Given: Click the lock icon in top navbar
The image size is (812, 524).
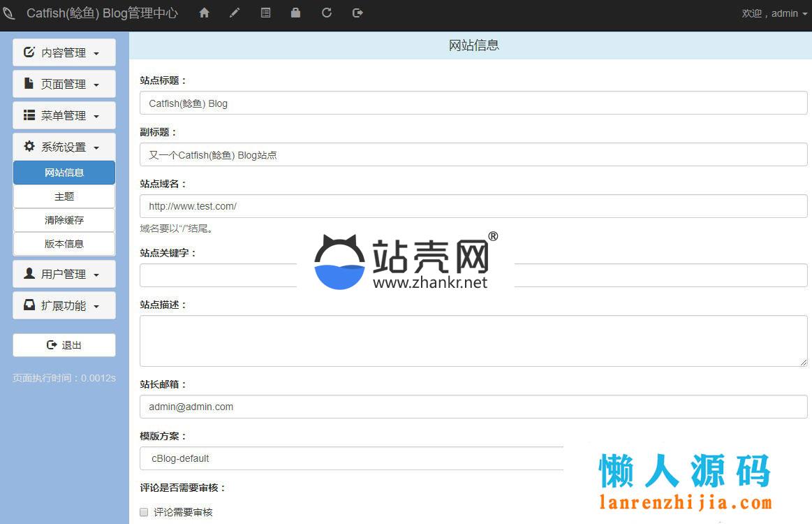Looking at the screenshot, I should click(296, 13).
